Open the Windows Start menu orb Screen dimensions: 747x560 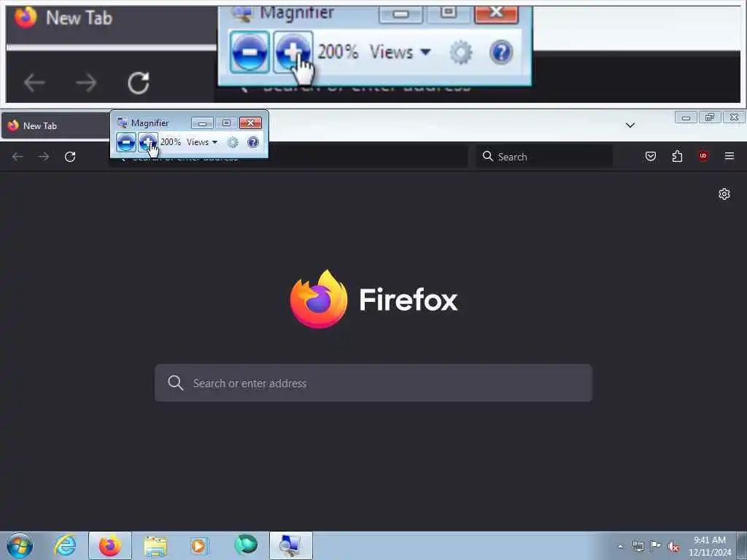pyautogui.click(x=20, y=545)
